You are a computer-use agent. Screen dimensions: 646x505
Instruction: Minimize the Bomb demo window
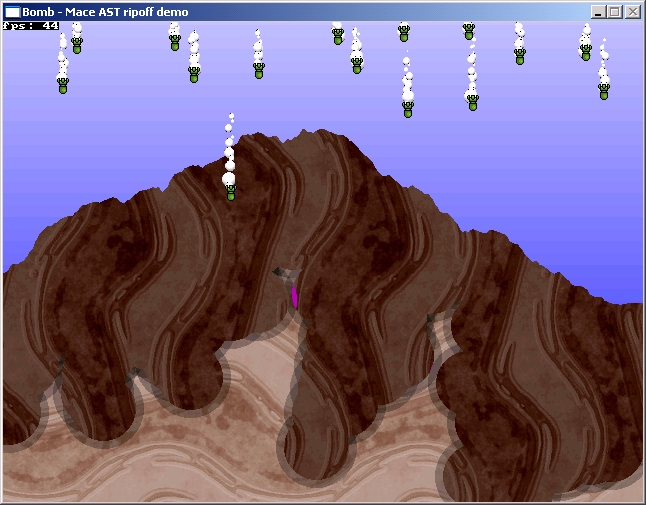point(598,12)
